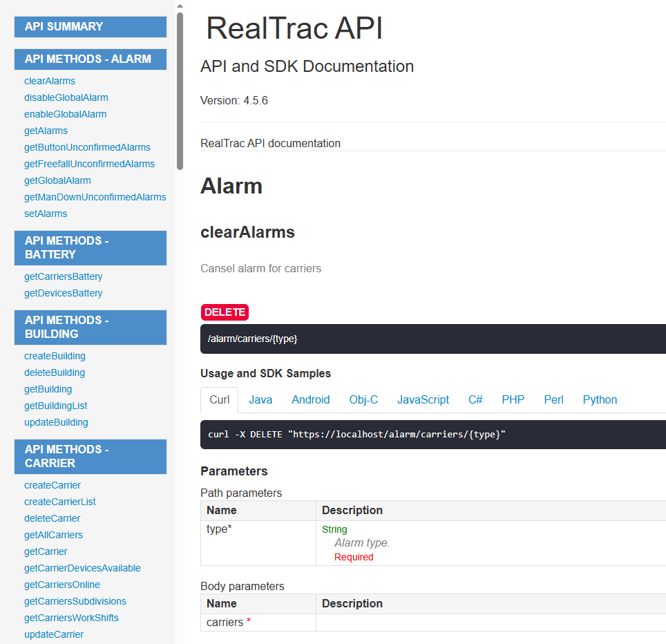Screen dimensions: 666x644
Task: Select the Curl sample tab
Action: (x=219, y=399)
